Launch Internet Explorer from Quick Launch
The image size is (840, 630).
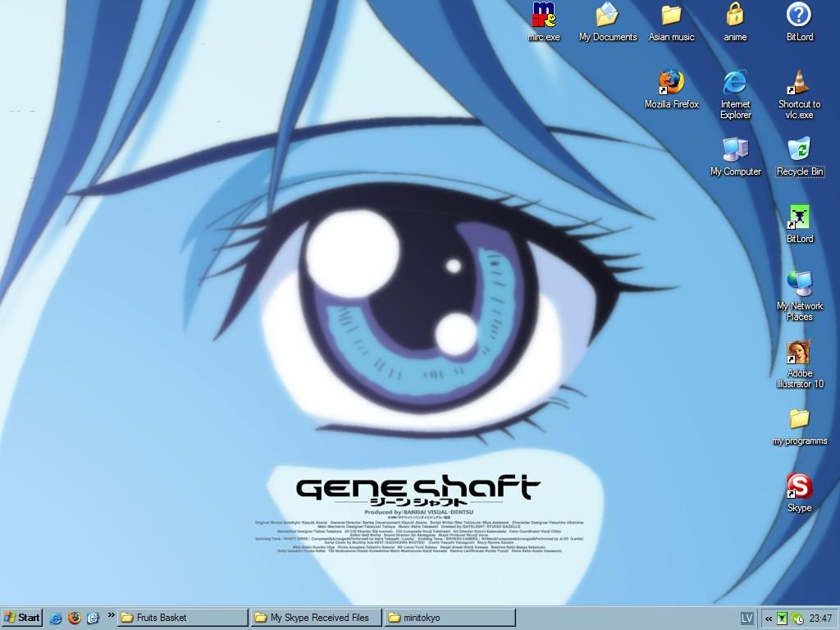click(55, 619)
